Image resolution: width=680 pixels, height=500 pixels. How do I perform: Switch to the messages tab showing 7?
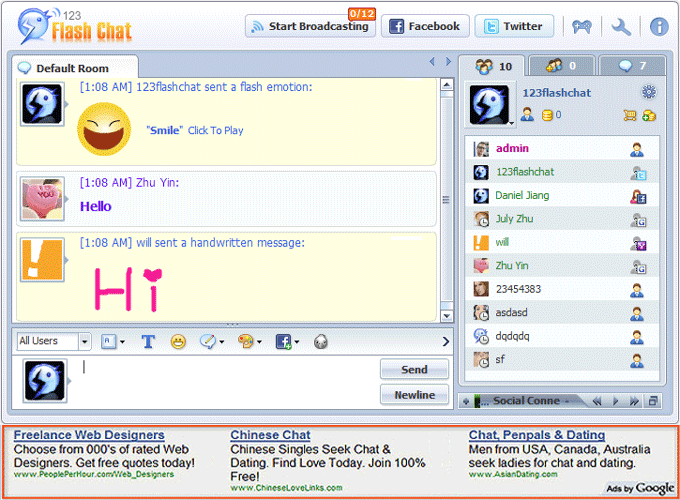(632, 67)
